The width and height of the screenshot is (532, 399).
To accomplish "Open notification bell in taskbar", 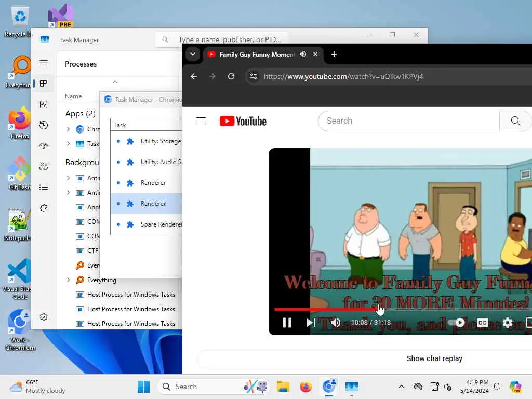I will pos(497,387).
